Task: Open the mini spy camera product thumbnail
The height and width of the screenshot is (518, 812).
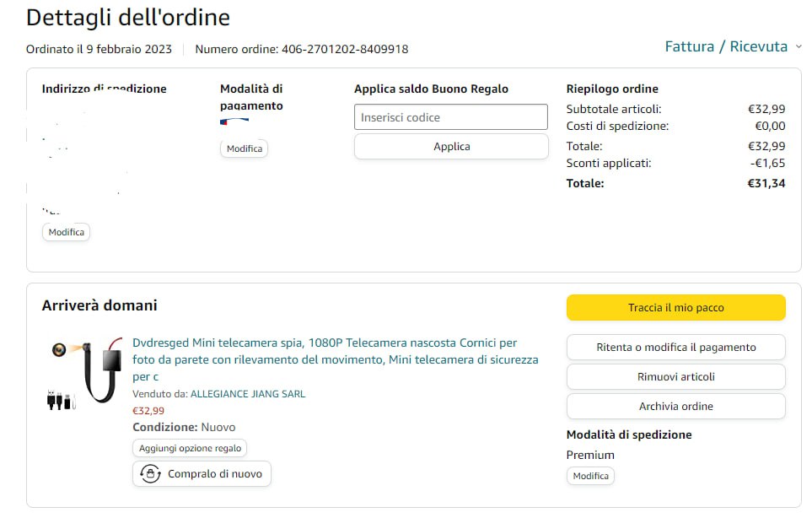Action: pyautogui.click(x=83, y=371)
